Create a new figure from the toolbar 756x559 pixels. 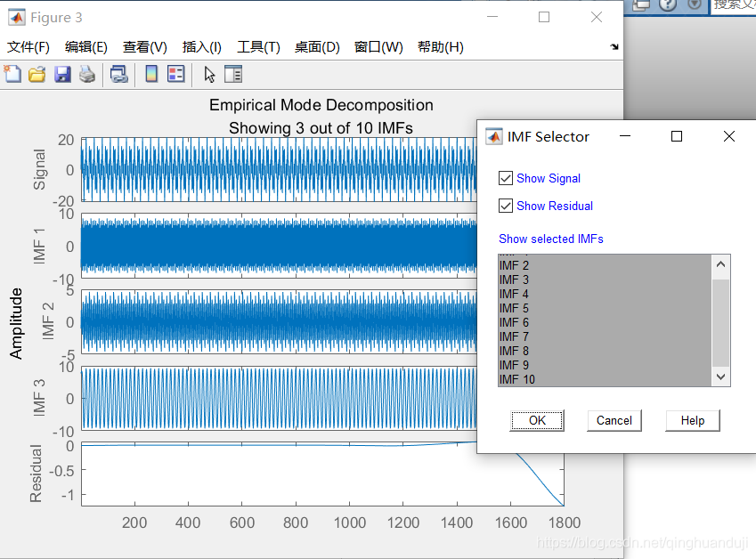(12, 74)
